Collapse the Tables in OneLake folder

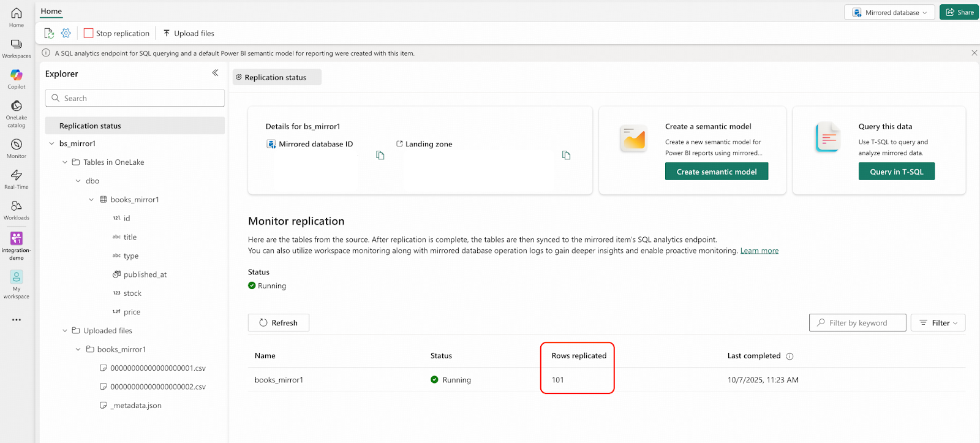point(65,162)
